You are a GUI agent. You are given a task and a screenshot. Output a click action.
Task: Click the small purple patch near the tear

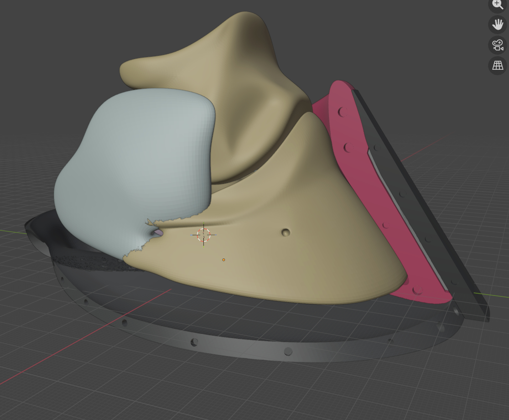tap(158, 233)
